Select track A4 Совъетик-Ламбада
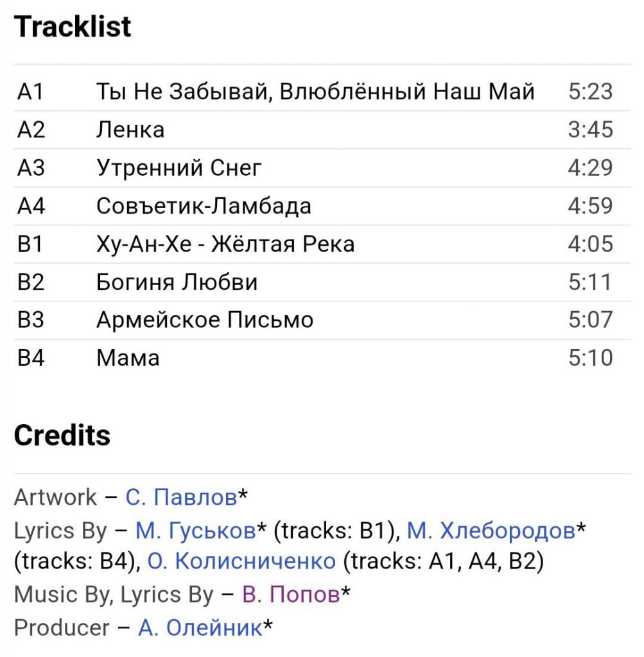 tap(322, 206)
